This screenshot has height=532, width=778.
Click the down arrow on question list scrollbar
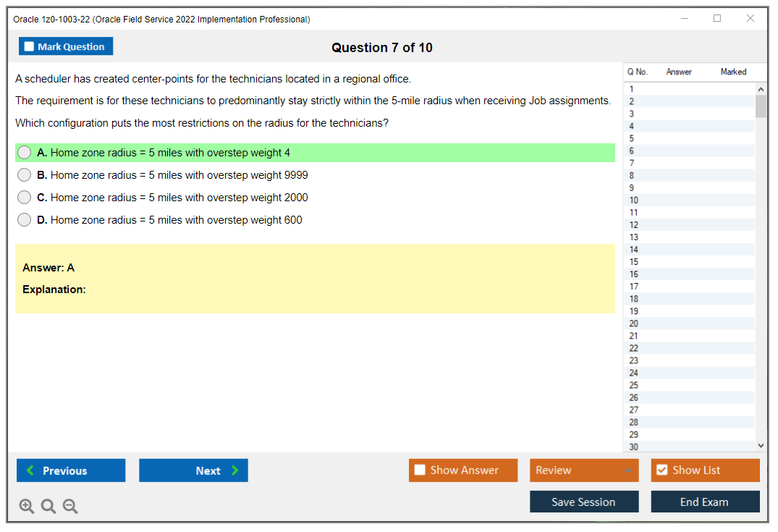[x=761, y=445]
